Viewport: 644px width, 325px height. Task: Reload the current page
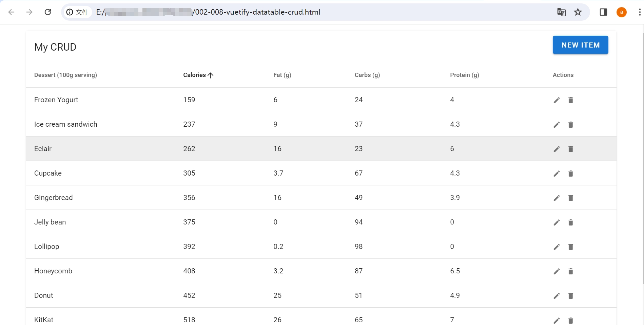click(48, 12)
